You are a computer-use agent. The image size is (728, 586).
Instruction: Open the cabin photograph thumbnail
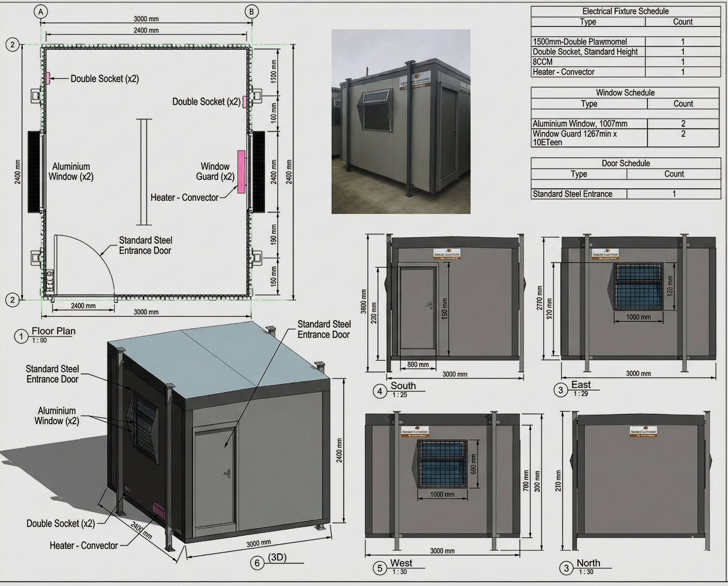400,121
